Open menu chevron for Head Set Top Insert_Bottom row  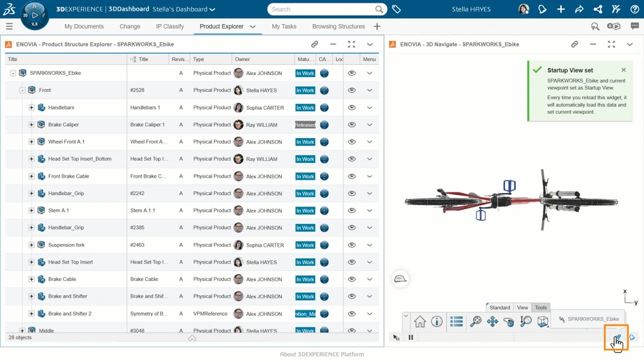(x=370, y=160)
